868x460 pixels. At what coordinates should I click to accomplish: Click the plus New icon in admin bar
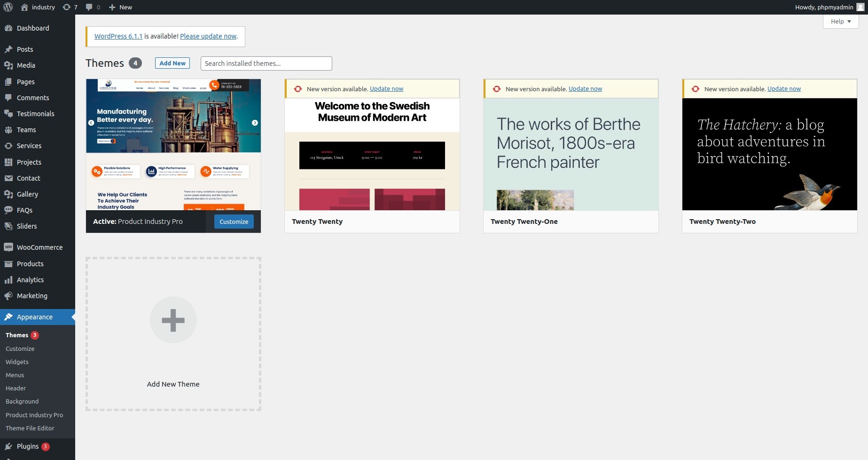(x=112, y=7)
